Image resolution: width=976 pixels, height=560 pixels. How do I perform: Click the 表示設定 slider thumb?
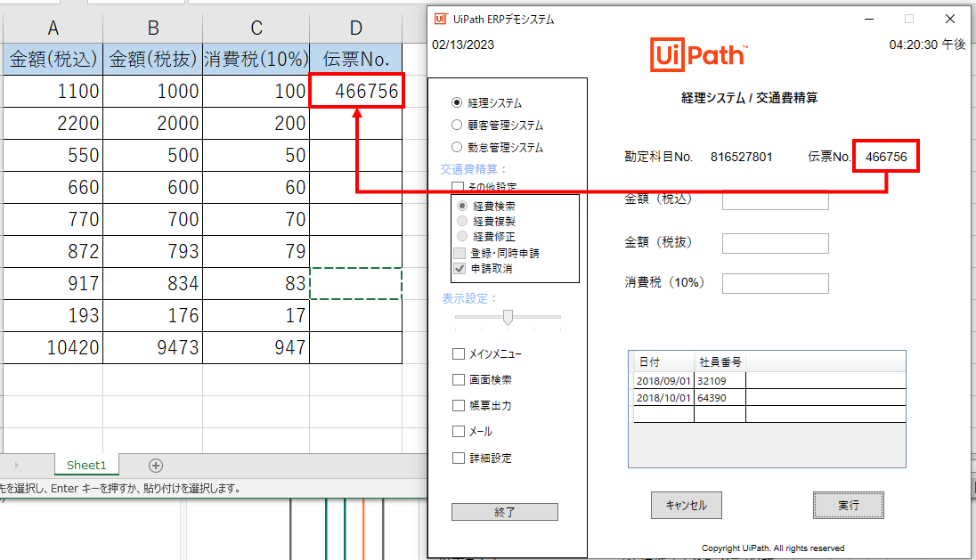pyautogui.click(x=508, y=317)
